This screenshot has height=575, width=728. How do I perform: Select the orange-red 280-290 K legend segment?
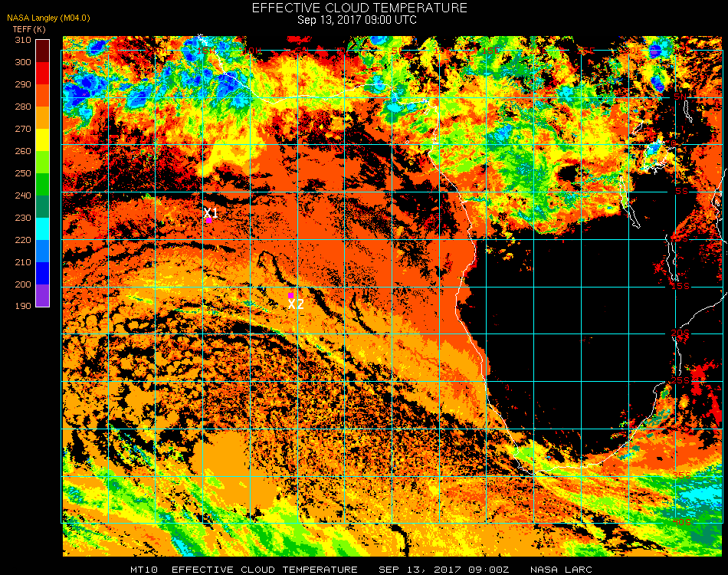42,95
